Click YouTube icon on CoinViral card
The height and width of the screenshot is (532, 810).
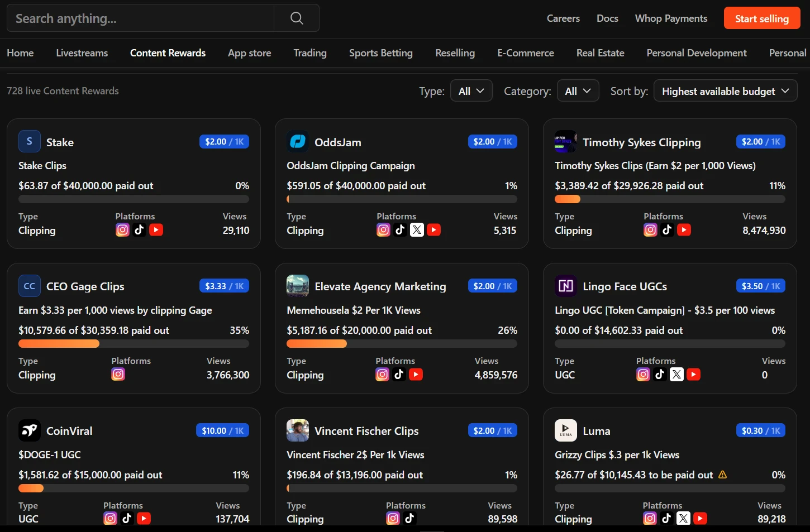point(144,519)
